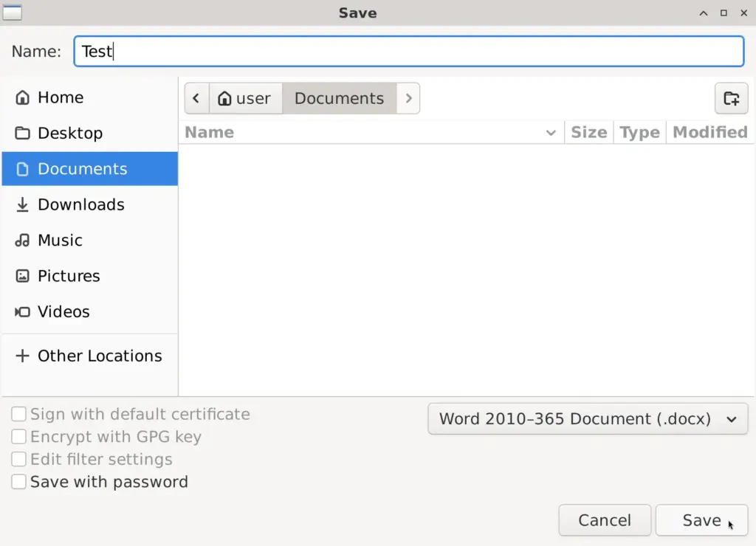
Task: Click the Cancel button
Action: [605, 520]
